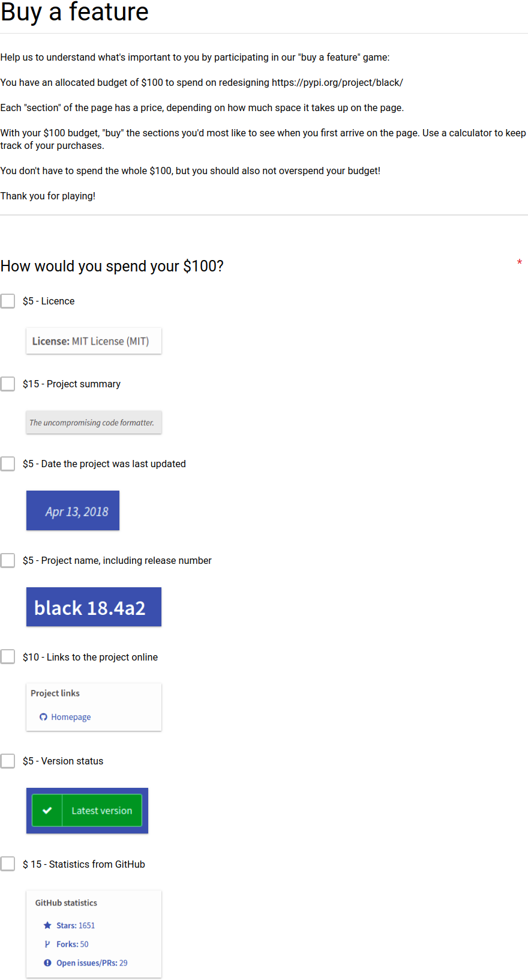Image resolution: width=528 pixels, height=980 pixels.
Task: Click the black 18.4a2 banner image
Action: pyautogui.click(x=94, y=607)
